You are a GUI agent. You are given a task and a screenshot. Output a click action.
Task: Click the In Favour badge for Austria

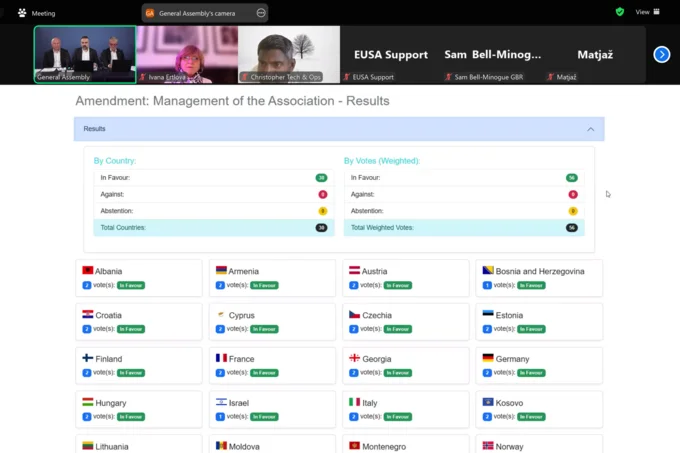pyautogui.click(x=398, y=285)
